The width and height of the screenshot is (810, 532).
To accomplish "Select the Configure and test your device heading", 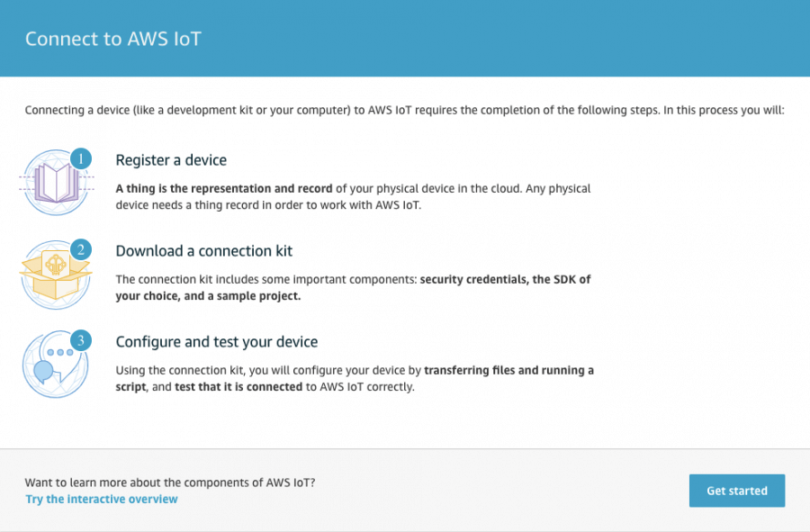I will 216,342.
